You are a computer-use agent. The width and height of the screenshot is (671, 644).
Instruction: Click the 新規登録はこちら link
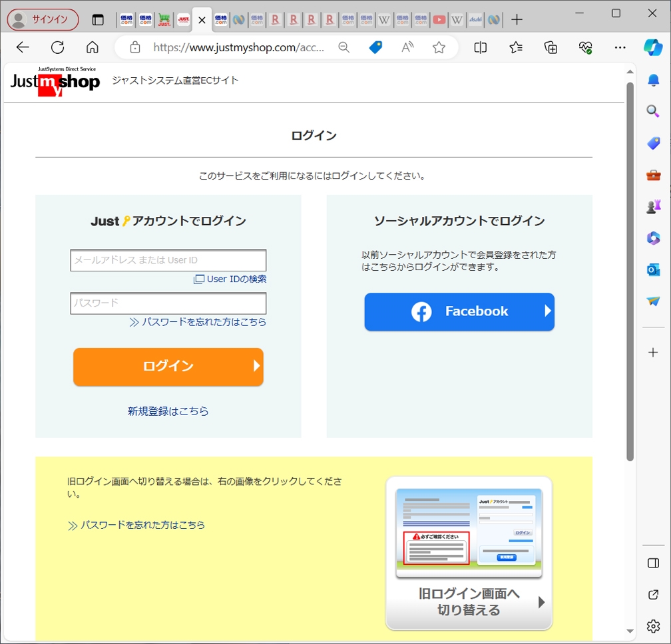(168, 411)
